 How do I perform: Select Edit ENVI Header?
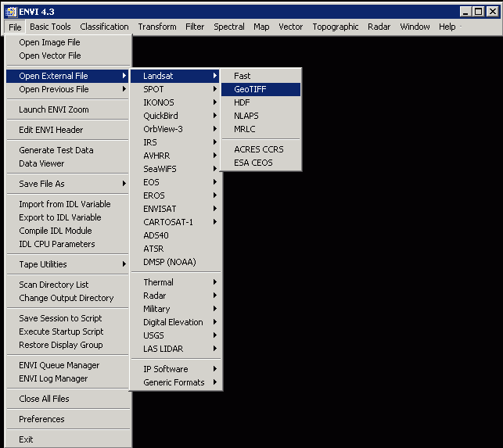[68, 130]
